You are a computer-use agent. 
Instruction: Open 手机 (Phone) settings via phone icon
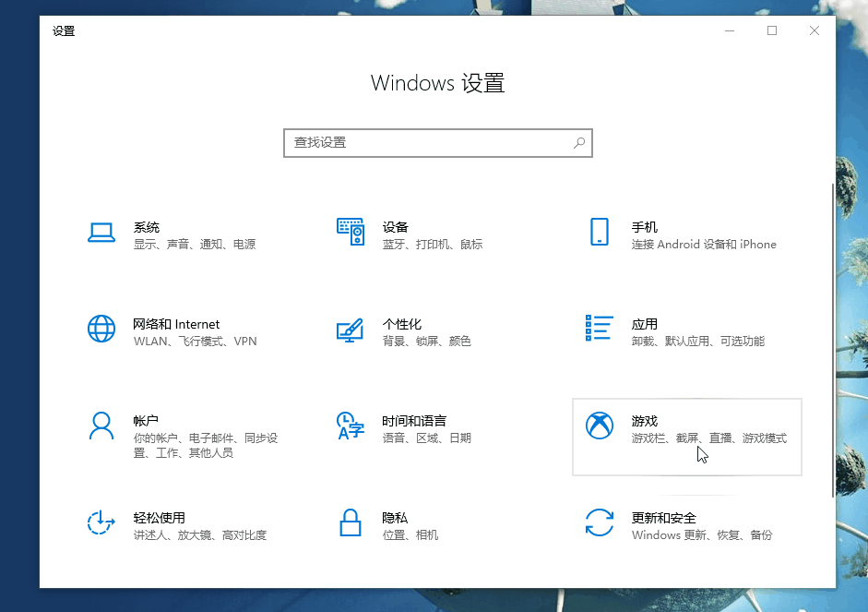600,233
